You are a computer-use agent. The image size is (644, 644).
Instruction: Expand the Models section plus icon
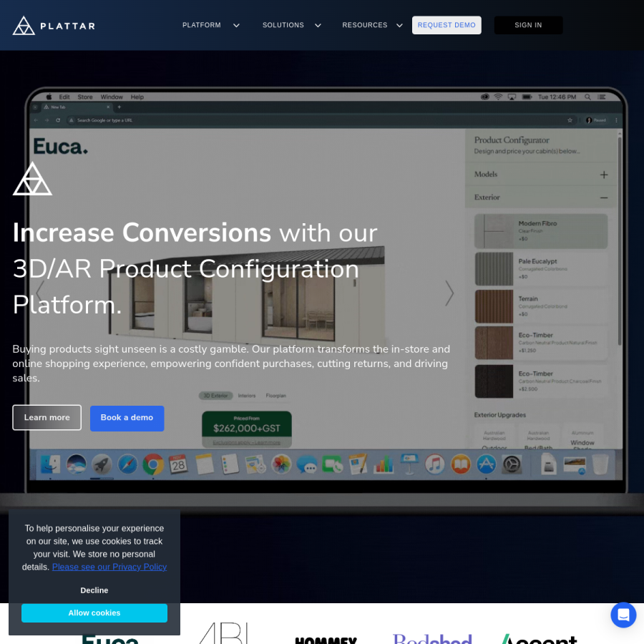point(604,175)
